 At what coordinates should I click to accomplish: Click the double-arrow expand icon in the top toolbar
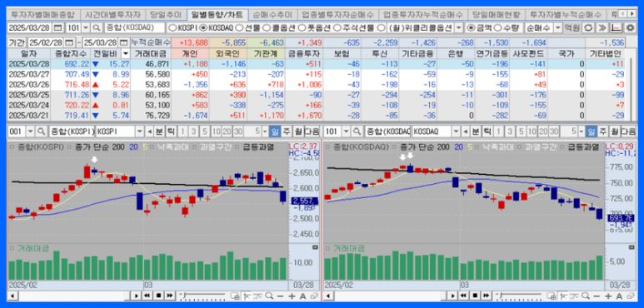pyautogui.click(x=602, y=28)
